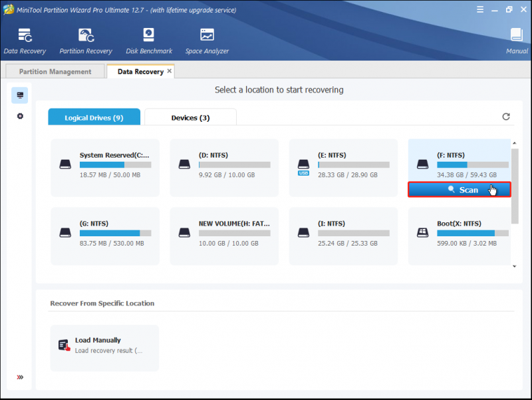The width and height of the screenshot is (532, 400).
Task: Click the refresh drives icon
Action: (x=506, y=117)
